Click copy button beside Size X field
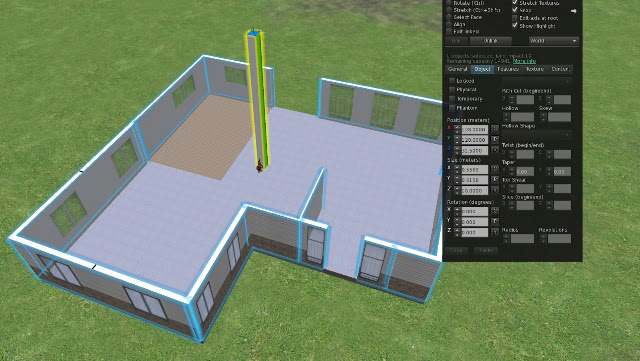The width and height of the screenshot is (640, 361). pyautogui.click(x=495, y=169)
